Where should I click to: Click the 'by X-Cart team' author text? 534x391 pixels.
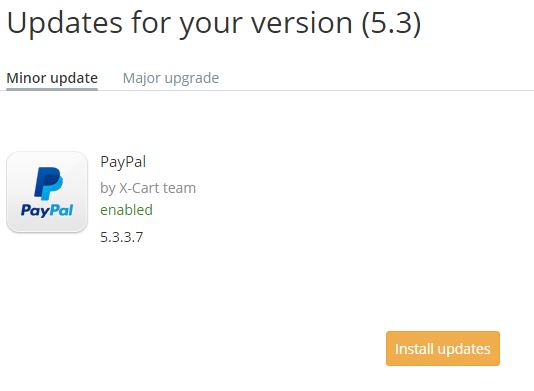pyautogui.click(x=148, y=188)
